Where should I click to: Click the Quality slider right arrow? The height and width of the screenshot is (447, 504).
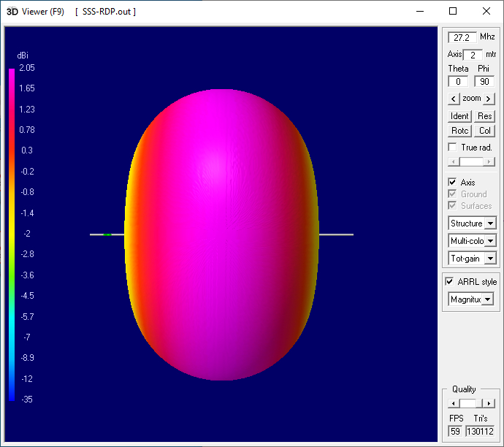pos(489,404)
